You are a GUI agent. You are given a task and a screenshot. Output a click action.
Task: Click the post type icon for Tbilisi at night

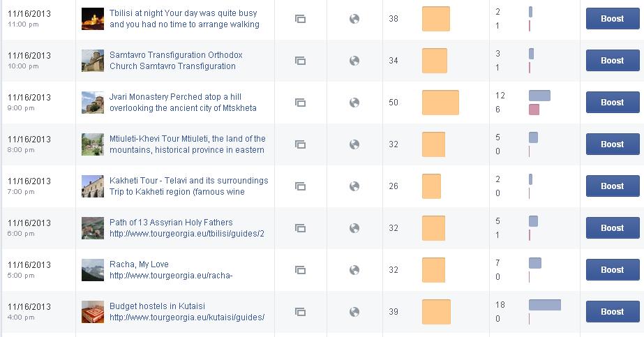(x=300, y=19)
